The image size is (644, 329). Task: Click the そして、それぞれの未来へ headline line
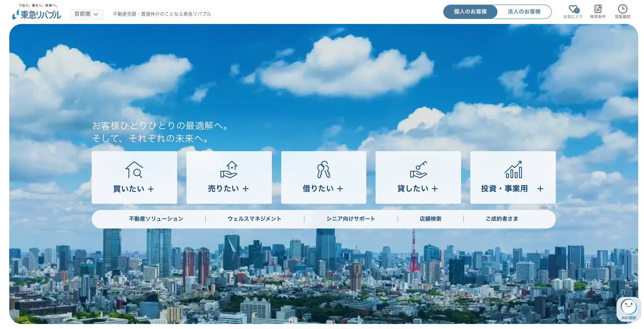pos(150,138)
